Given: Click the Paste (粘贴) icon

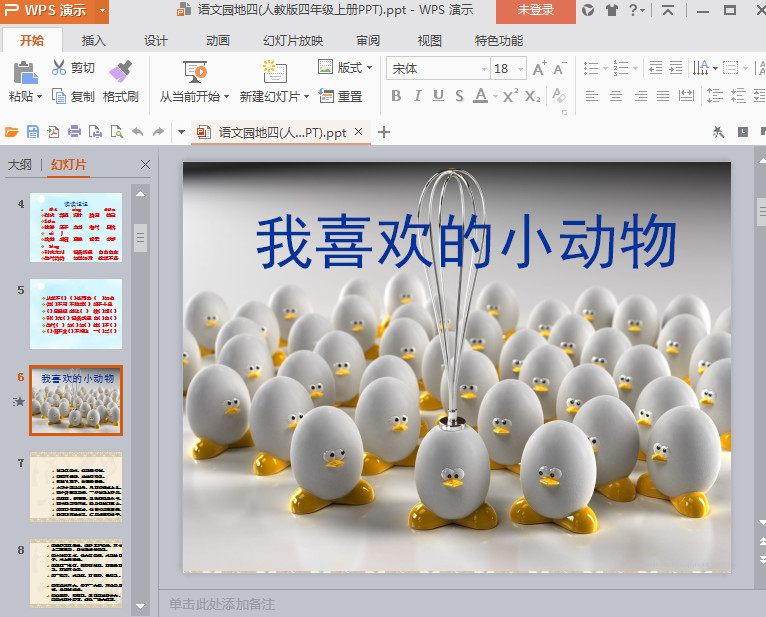Looking at the screenshot, I should point(24,73).
